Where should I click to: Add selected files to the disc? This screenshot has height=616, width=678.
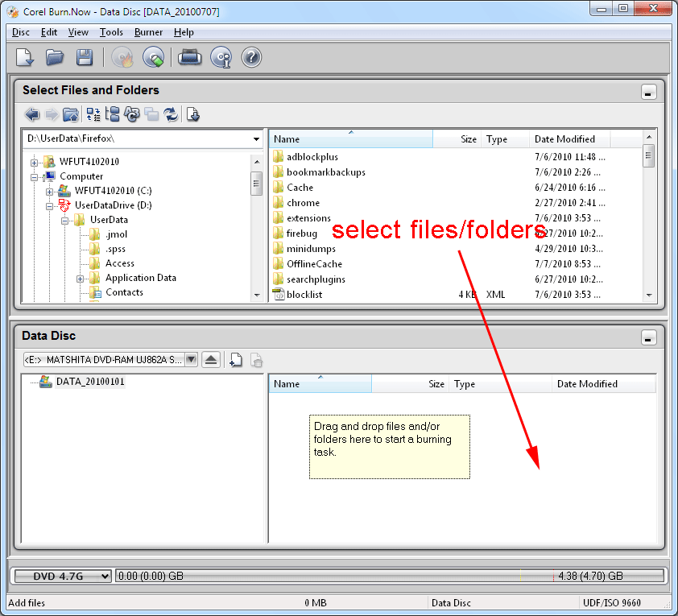point(192,114)
